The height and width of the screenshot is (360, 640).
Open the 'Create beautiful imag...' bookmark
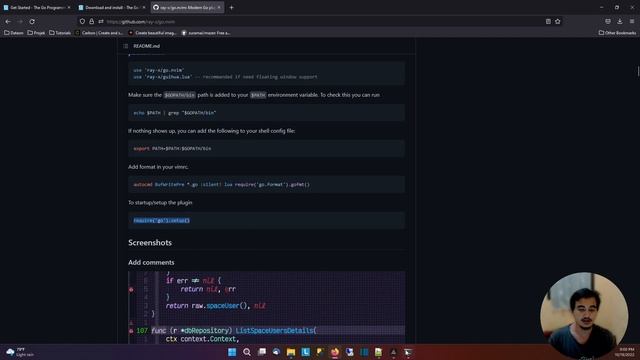152,33
